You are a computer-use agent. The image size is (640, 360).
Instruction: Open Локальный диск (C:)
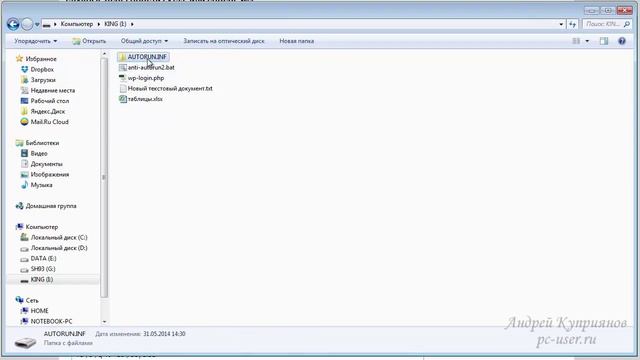click(59, 238)
